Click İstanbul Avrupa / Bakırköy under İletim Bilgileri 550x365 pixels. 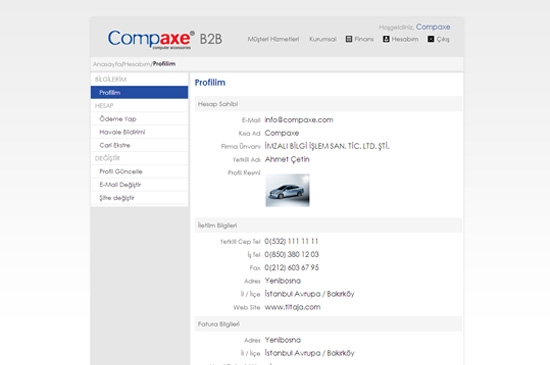[309, 294]
